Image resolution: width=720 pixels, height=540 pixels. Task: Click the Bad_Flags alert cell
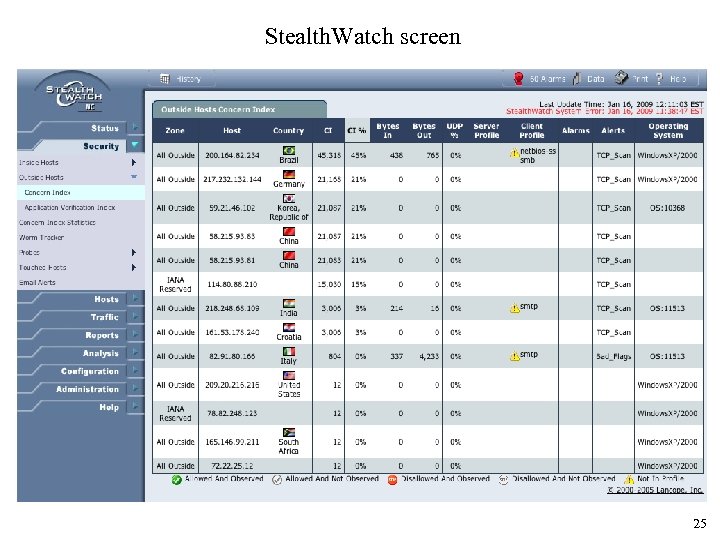[613, 356]
